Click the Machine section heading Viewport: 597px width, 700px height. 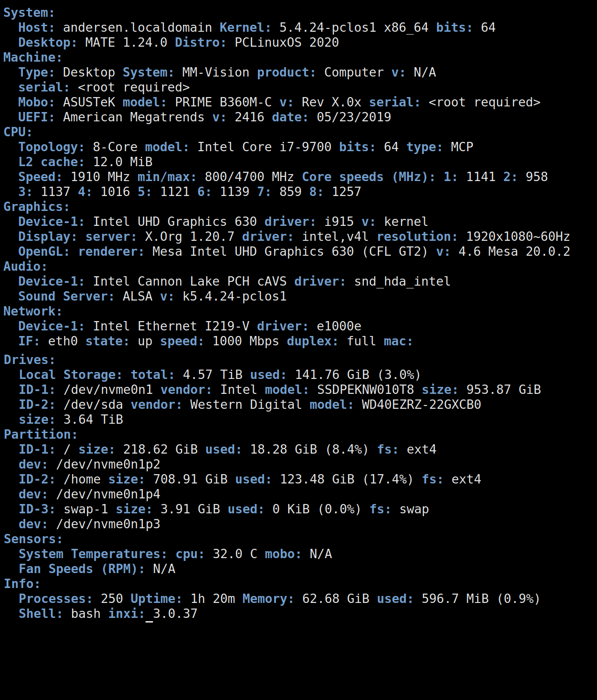(x=33, y=57)
